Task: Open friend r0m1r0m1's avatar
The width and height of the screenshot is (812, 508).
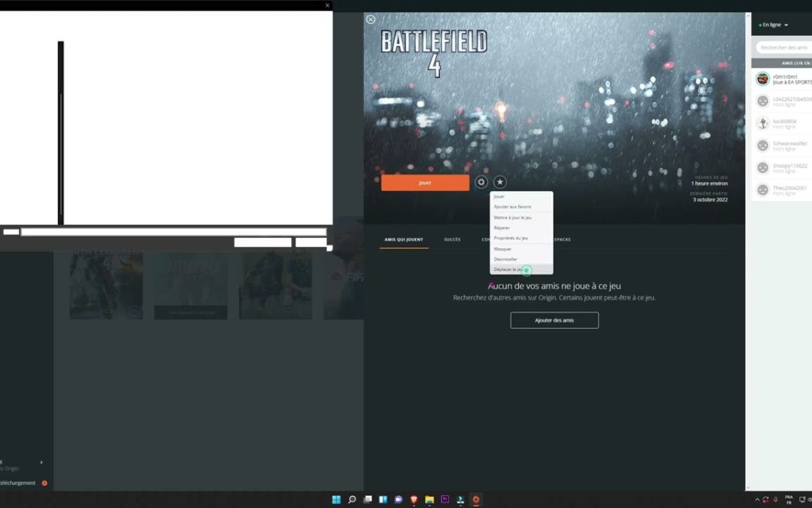Action: 763,79
